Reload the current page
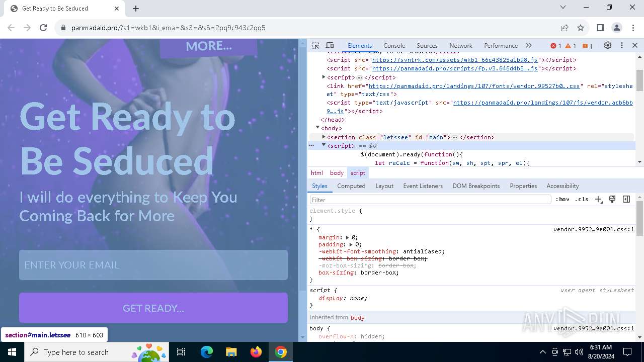644x362 pixels. 43,28
